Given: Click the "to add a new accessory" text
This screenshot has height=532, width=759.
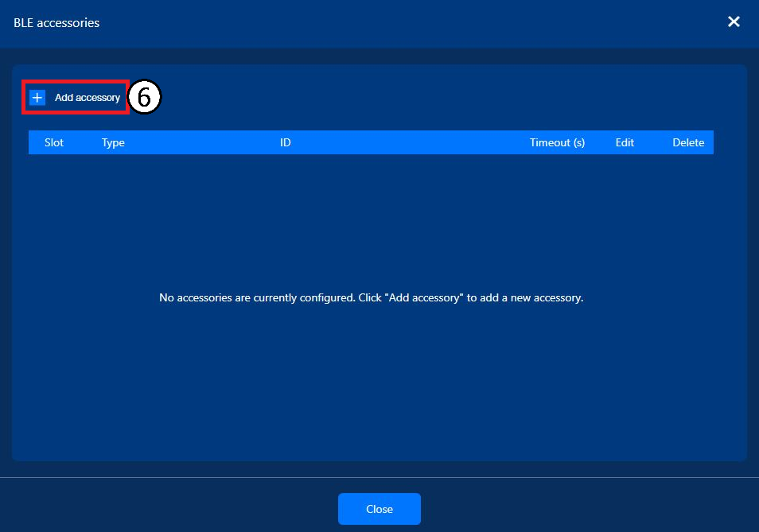Looking at the screenshot, I should (x=525, y=297).
